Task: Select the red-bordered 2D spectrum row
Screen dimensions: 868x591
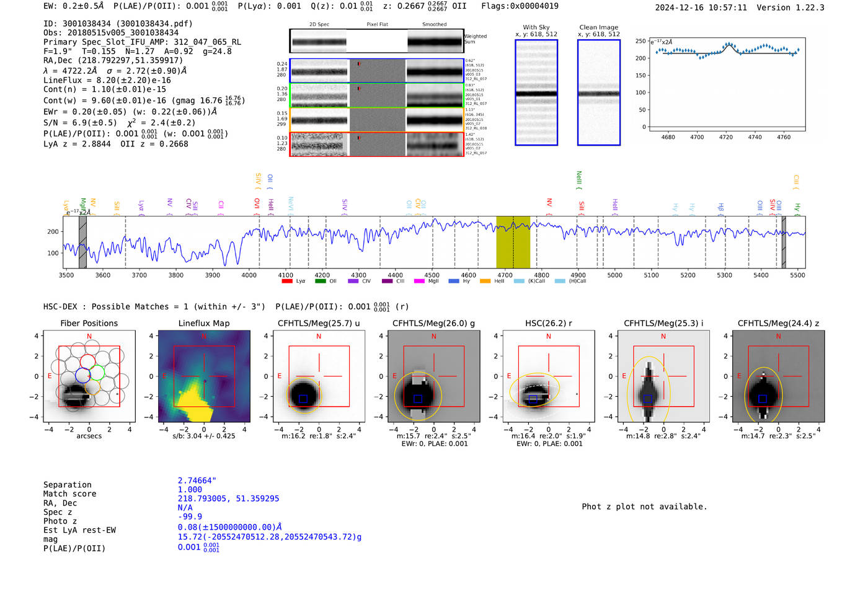Action: tap(377, 144)
